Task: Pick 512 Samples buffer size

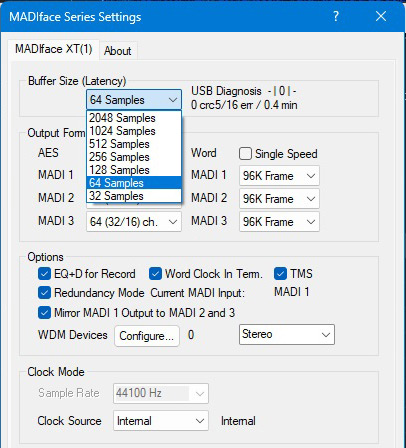Action: tap(134, 144)
